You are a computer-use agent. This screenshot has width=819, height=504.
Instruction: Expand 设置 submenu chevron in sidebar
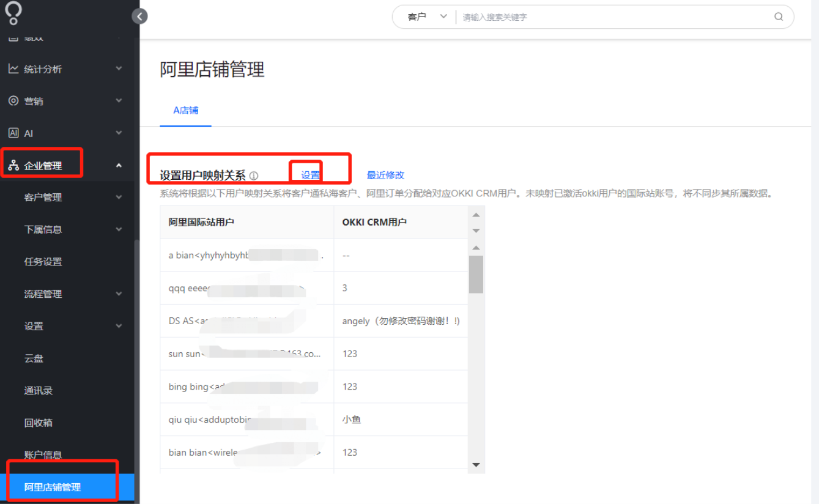[119, 326]
